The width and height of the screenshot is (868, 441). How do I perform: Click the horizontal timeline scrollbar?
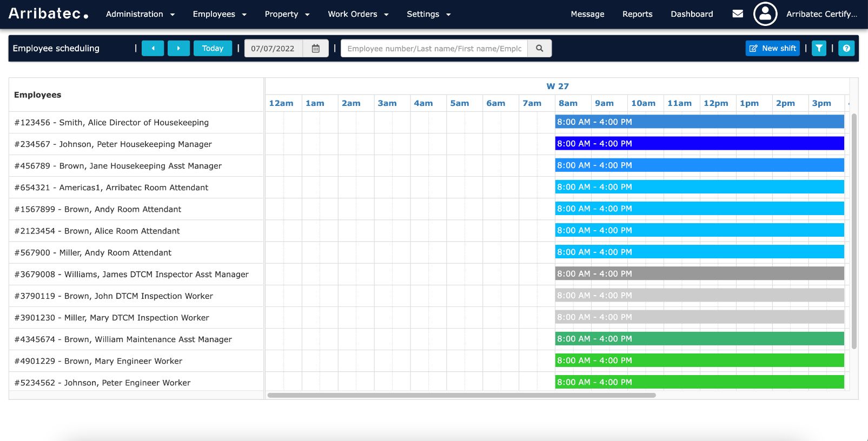[461, 395]
